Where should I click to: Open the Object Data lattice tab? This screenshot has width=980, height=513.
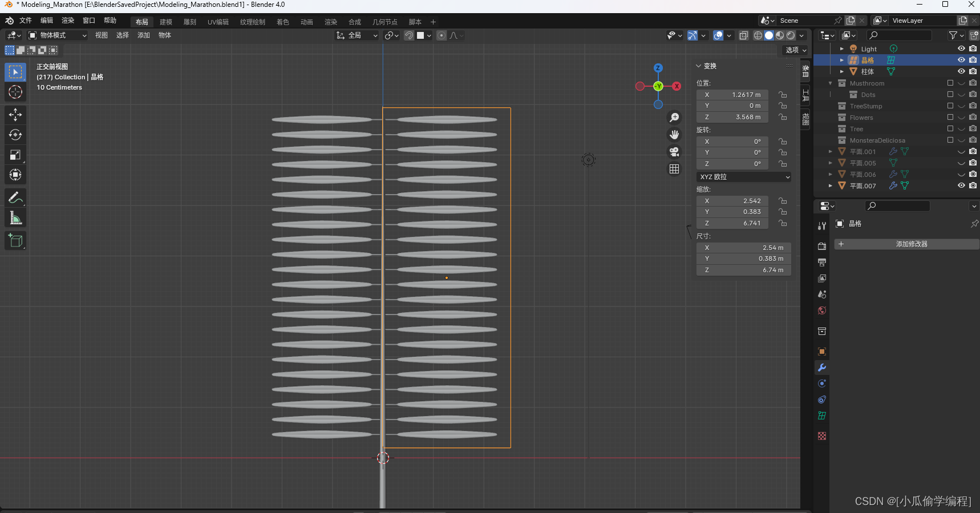click(x=822, y=416)
